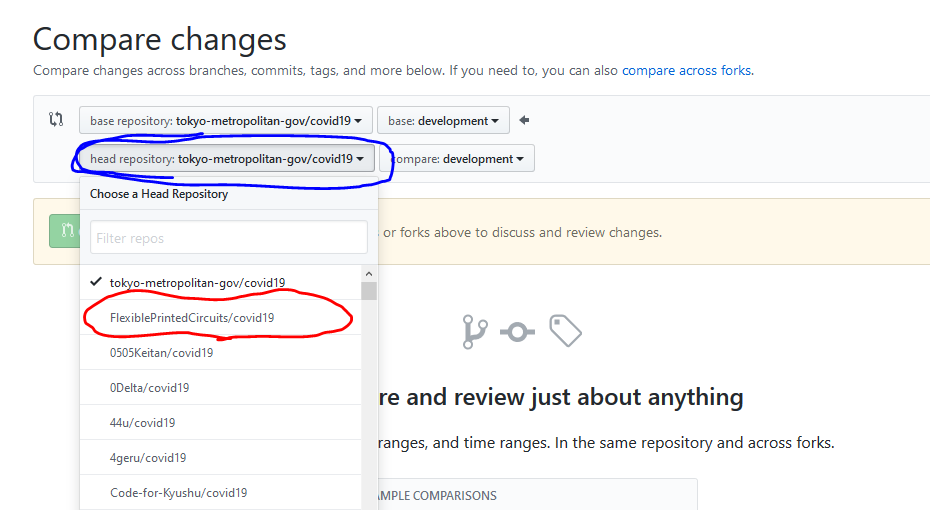Image resolution: width=930 pixels, height=510 pixels.
Task: Click the scrollbar up arrow in repo list
Action: 369,274
